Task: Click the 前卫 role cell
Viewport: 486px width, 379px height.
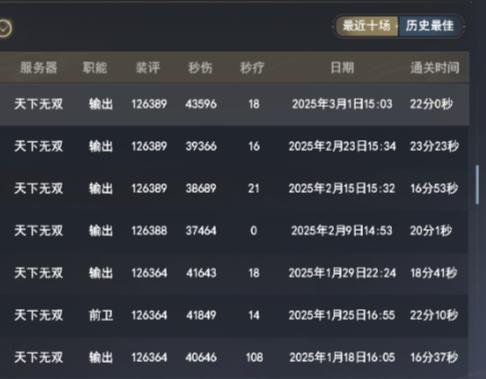Action: [101, 315]
